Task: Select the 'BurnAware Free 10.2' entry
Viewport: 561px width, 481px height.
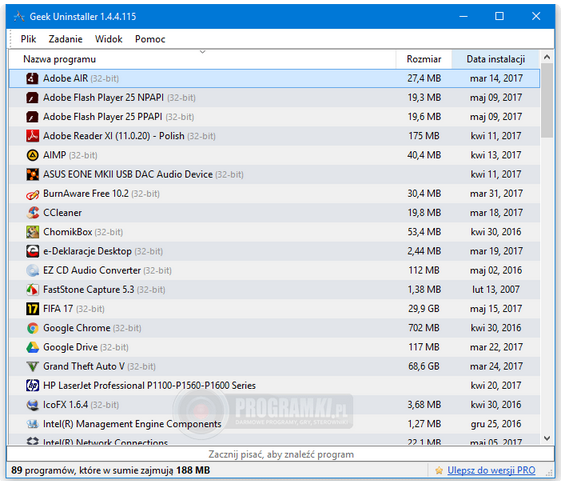Action: (86, 194)
